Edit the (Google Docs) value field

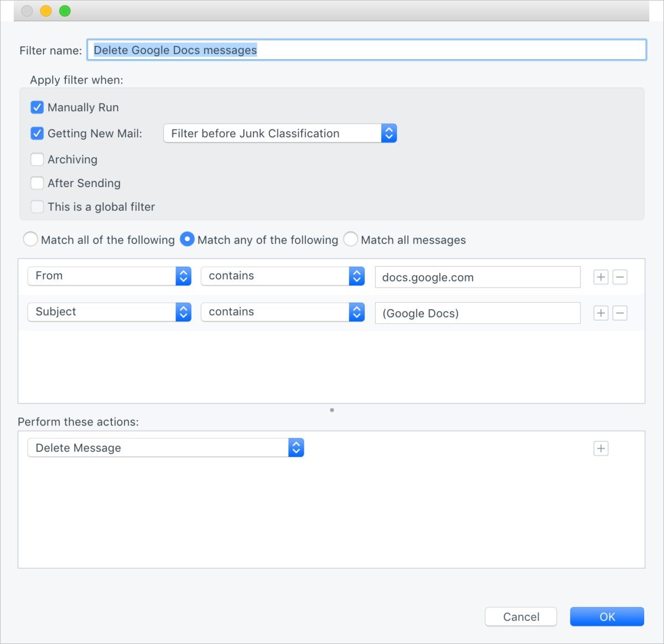[x=478, y=313]
